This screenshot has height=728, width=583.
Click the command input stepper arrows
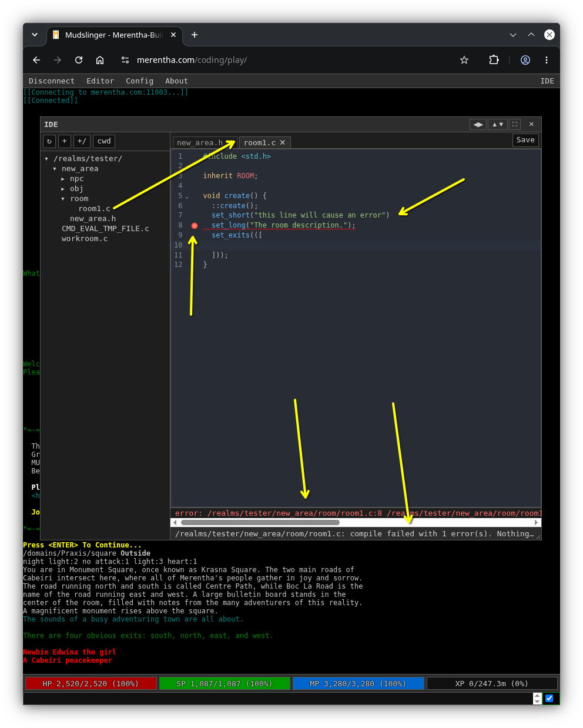tap(537, 699)
